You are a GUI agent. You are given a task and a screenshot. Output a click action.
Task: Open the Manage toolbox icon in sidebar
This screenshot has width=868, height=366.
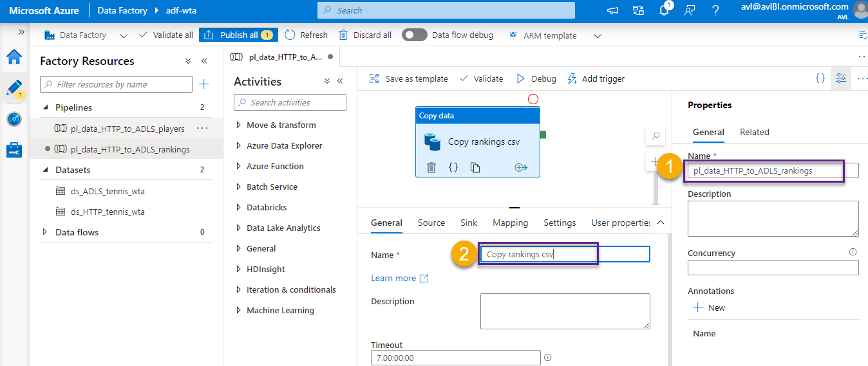pyautogui.click(x=14, y=151)
